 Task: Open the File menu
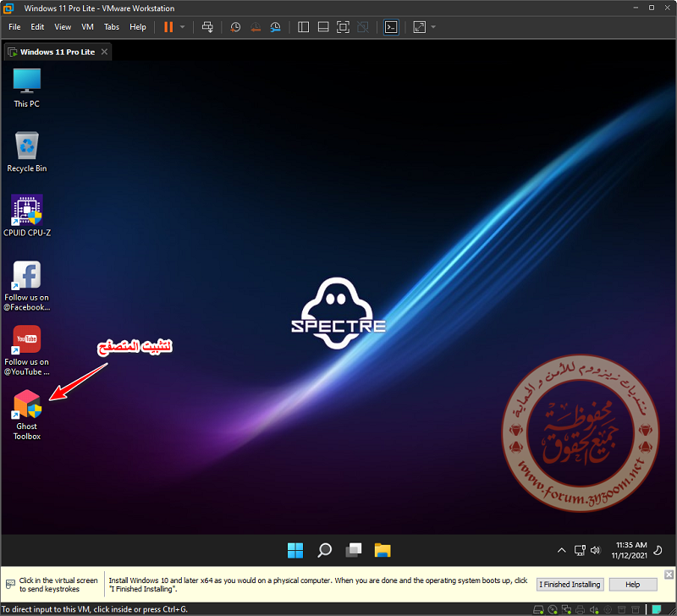click(14, 27)
